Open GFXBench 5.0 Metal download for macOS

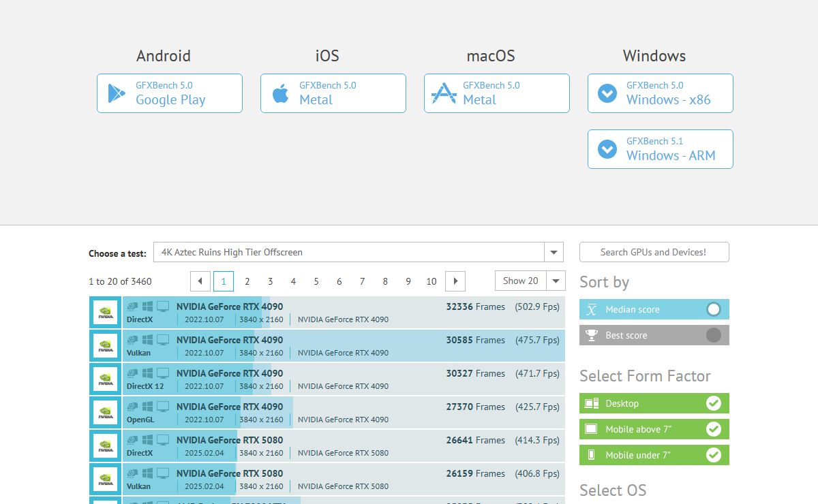coord(497,93)
